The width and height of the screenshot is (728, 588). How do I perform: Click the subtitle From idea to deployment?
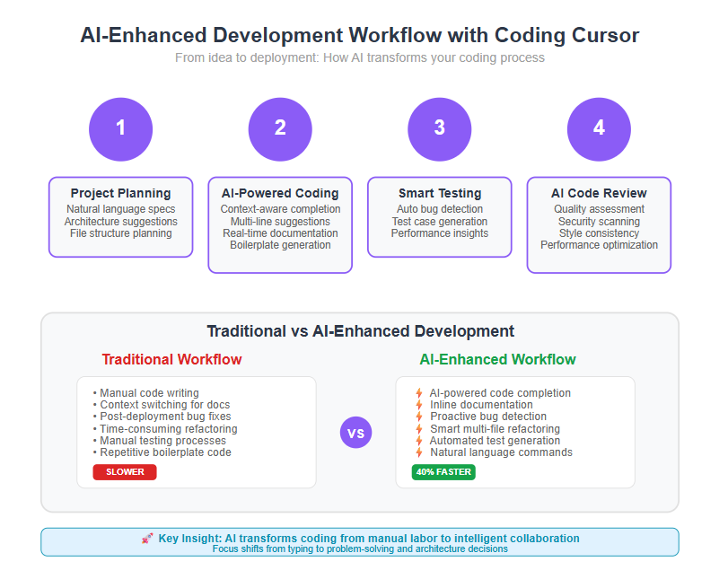click(x=360, y=57)
